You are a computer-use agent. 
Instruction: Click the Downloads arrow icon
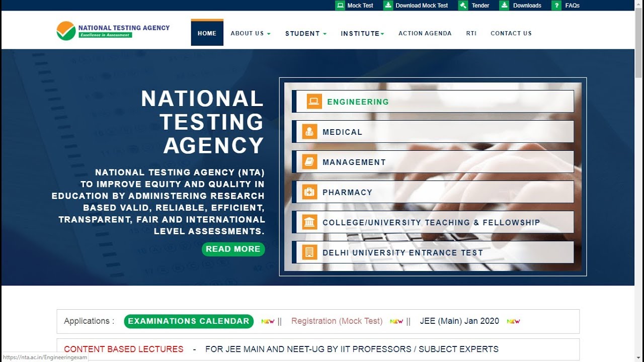pyautogui.click(x=504, y=6)
